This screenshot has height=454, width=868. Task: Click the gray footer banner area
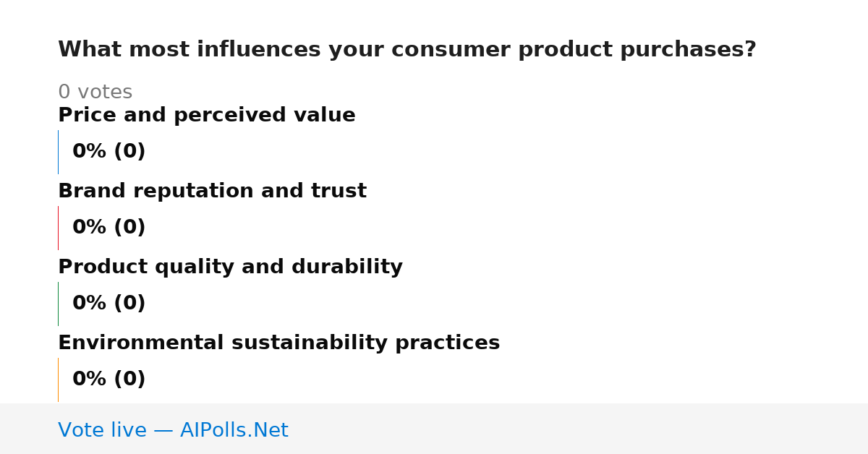tap(434, 429)
